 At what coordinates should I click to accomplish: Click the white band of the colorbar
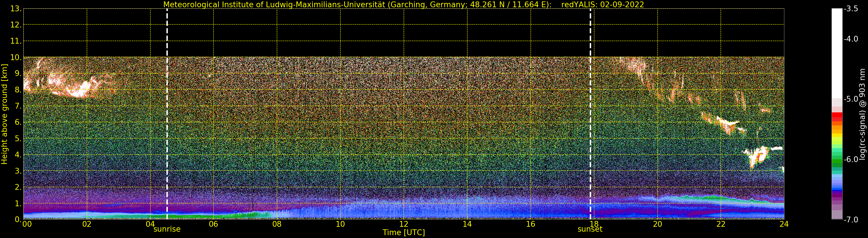[837, 53]
